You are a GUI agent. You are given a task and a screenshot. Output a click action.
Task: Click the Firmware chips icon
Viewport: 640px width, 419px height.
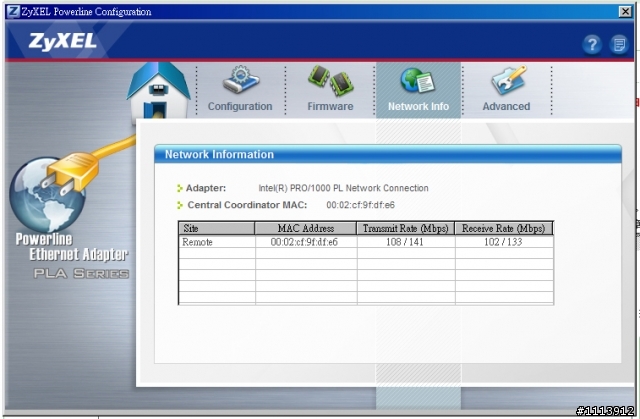[331, 80]
